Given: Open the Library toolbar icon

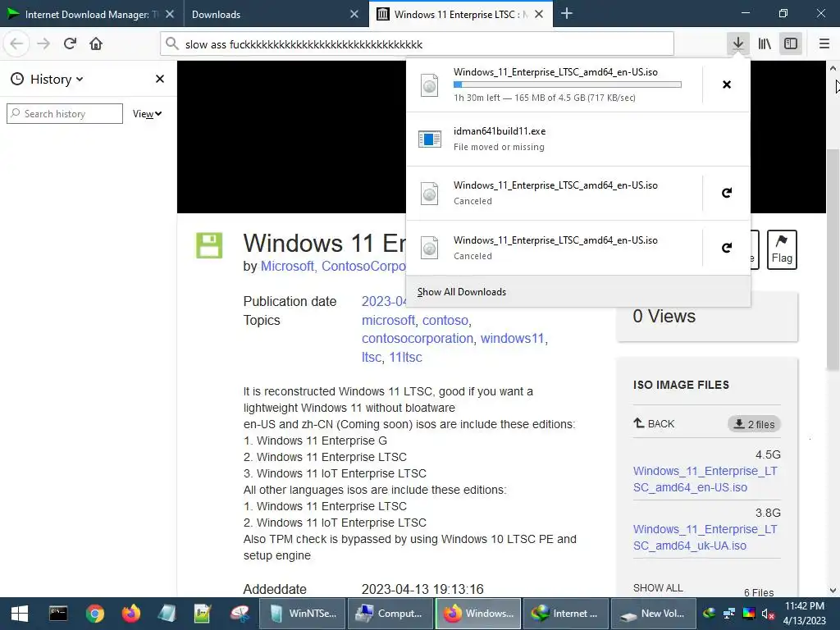Looking at the screenshot, I should click(x=765, y=43).
